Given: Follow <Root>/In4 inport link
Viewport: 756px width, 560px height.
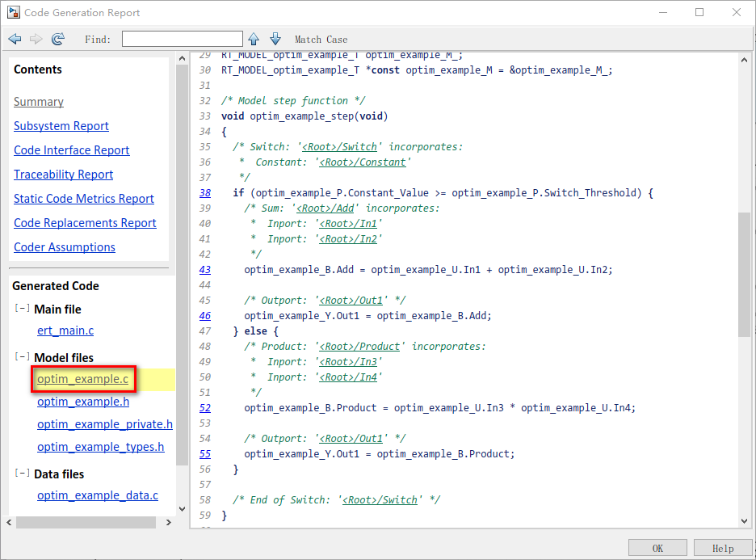Looking at the screenshot, I should pyautogui.click(x=348, y=377).
